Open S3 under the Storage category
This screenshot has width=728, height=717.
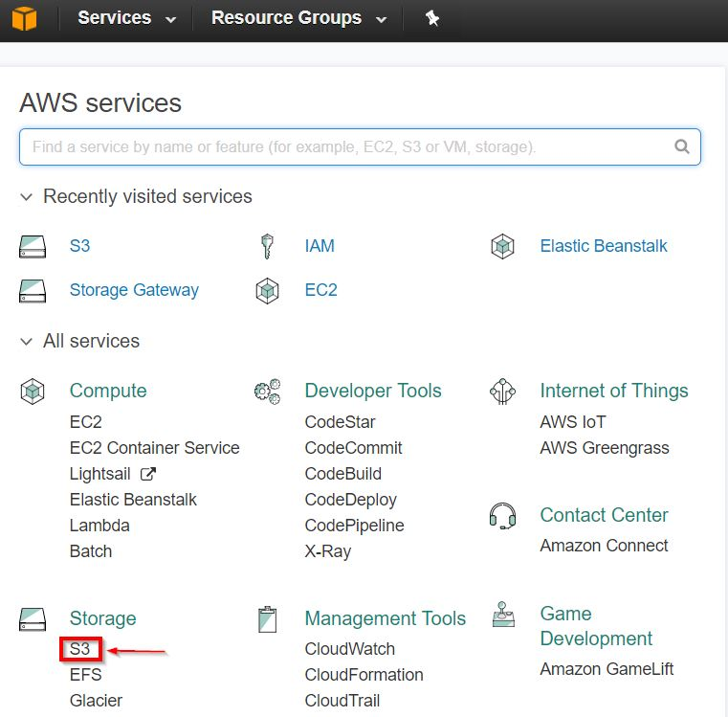click(x=79, y=649)
